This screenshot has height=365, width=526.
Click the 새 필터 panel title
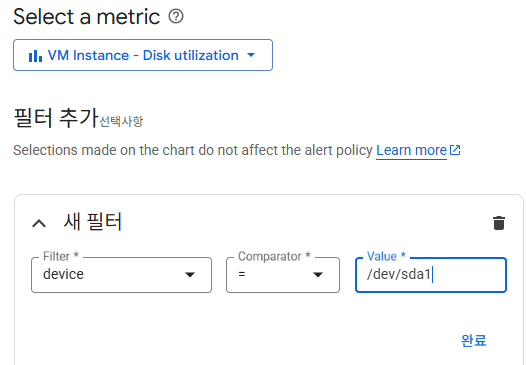(93, 222)
